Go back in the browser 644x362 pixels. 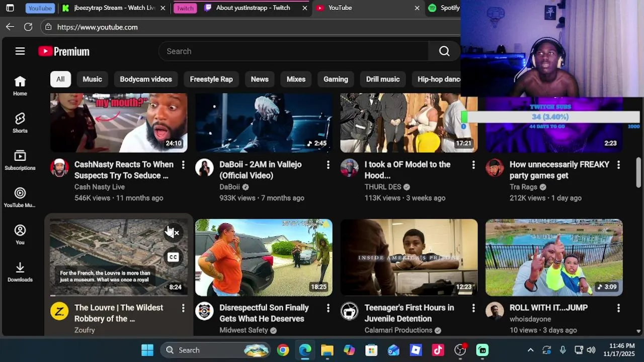10,27
